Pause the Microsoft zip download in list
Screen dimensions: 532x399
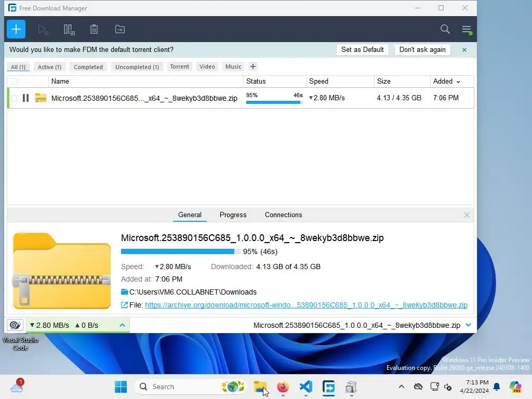[25, 98]
